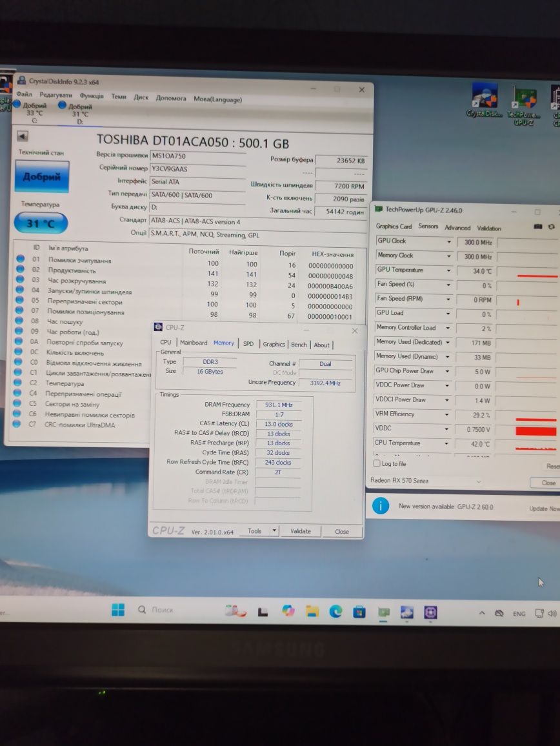The width and height of the screenshot is (560, 746).
Task: Open the About tab in CPU-Z
Action: [x=321, y=345]
